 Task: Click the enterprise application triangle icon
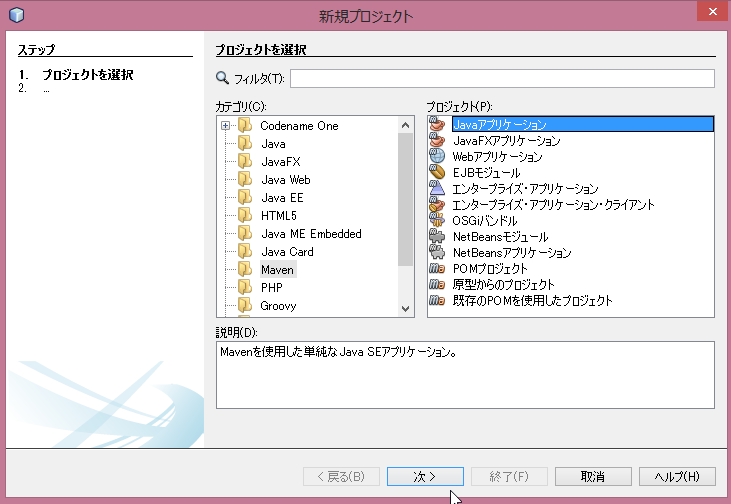[437, 188]
